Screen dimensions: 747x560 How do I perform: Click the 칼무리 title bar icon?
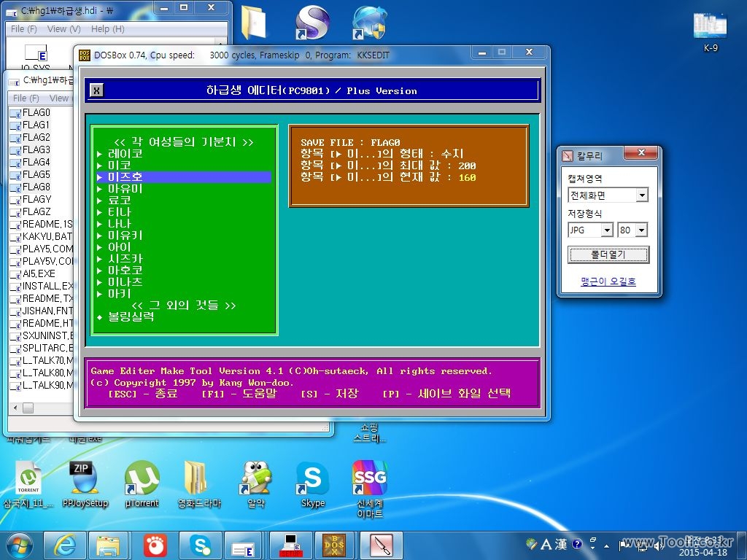pyautogui.click(x=567, y=156)
